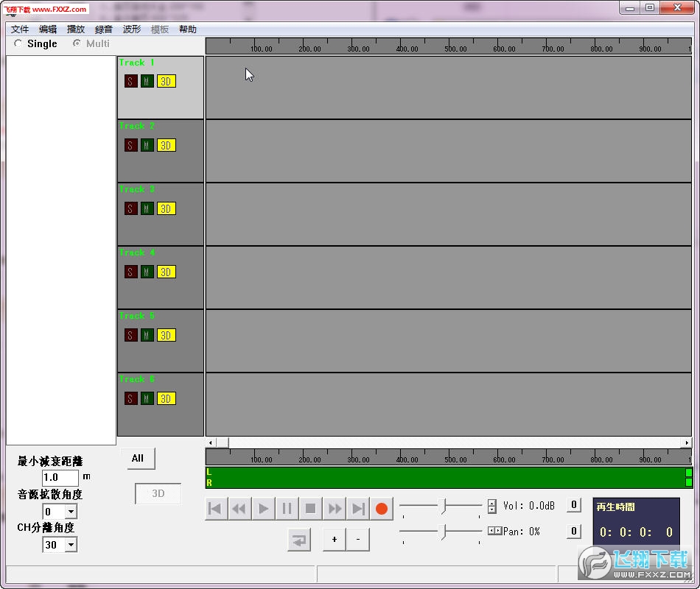
Task: Toggle 3D on Track 1
Action: (166, 81)
